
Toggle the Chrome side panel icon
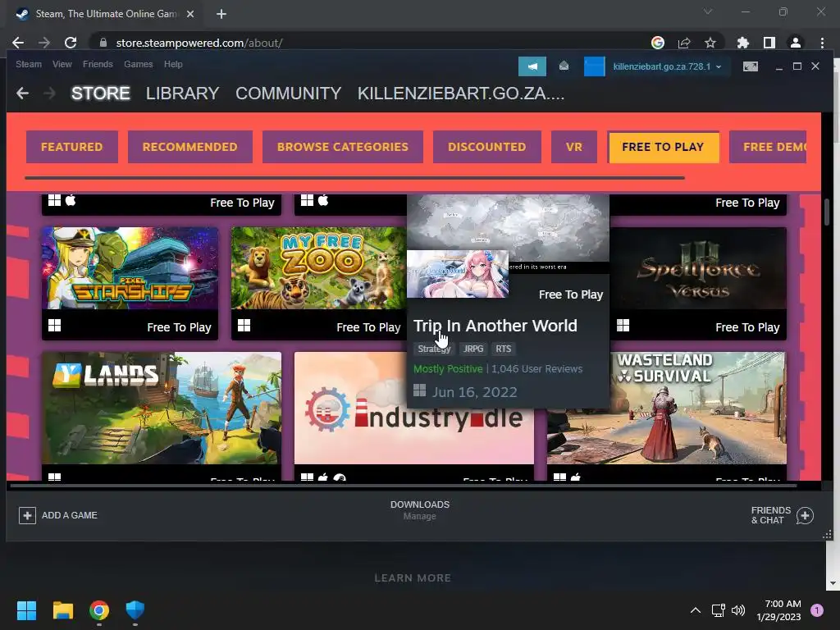(x=769, y=43)
